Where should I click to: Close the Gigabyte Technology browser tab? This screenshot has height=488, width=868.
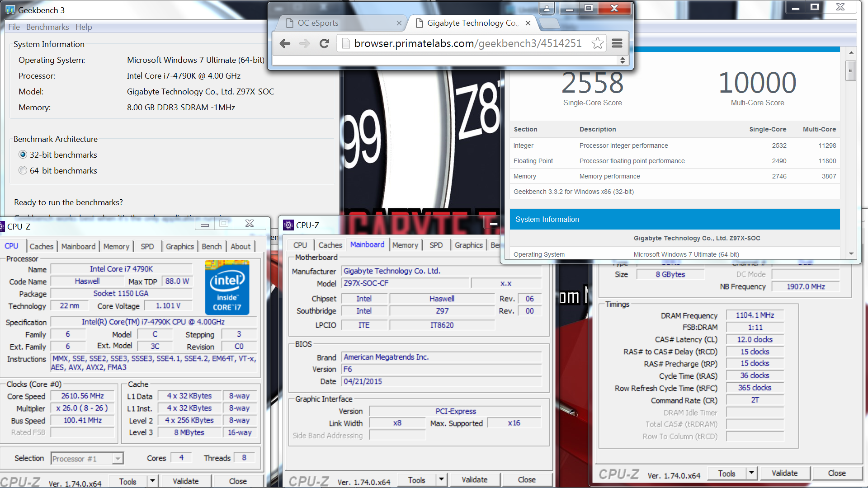tap(528, 23)
